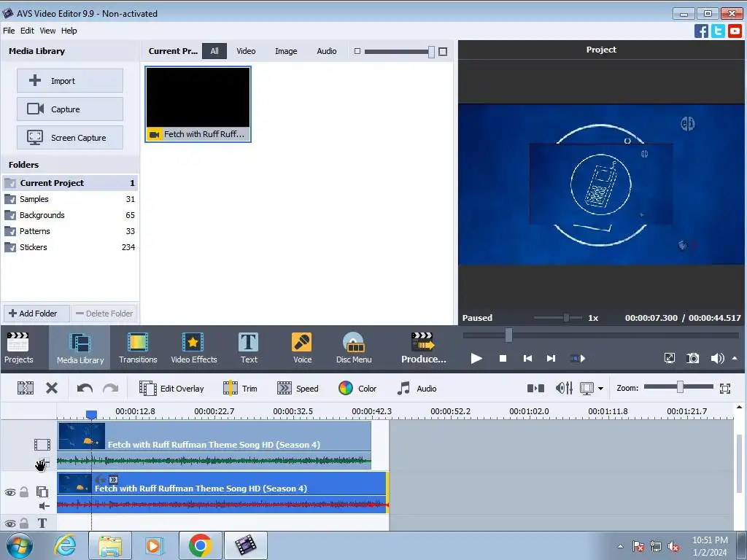Click the Split clip icon
The height and width of the screenshot is (560, 747).
pos(26,388)
